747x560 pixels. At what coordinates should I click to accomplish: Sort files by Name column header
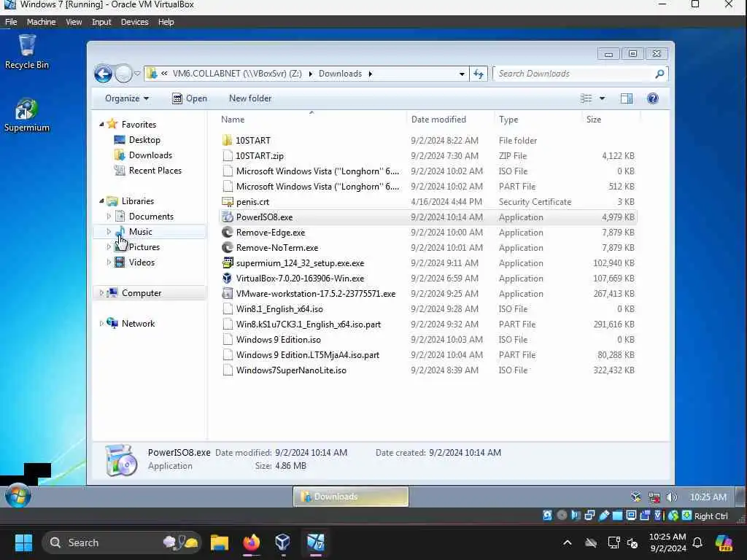pos(311,120)
